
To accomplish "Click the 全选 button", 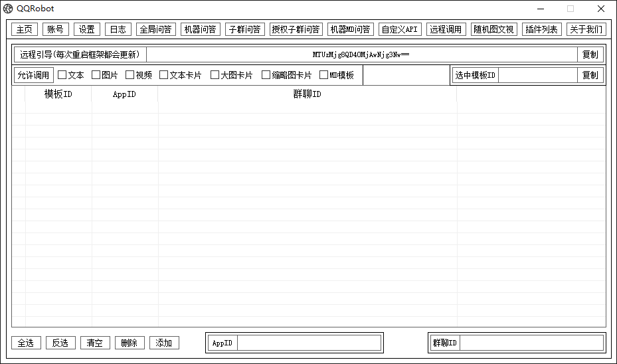I will pos(26,343).
